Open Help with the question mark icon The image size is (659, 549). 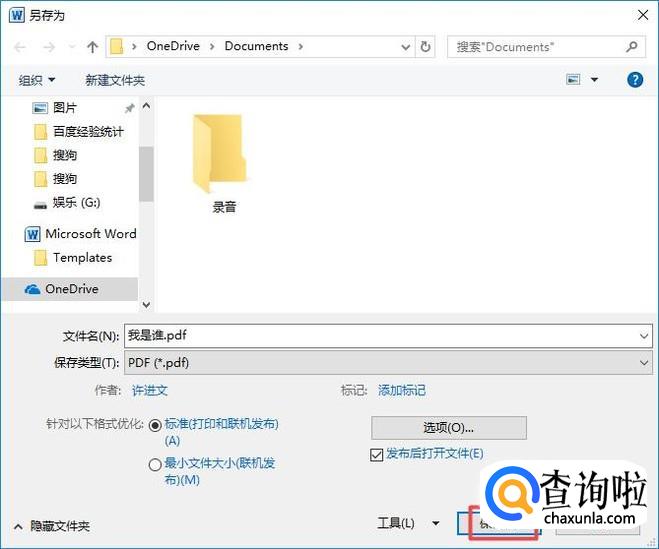pos(635,79)
